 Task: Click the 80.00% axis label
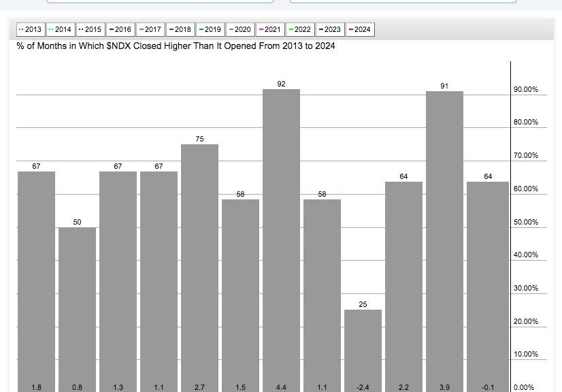[x=526, y=122]
